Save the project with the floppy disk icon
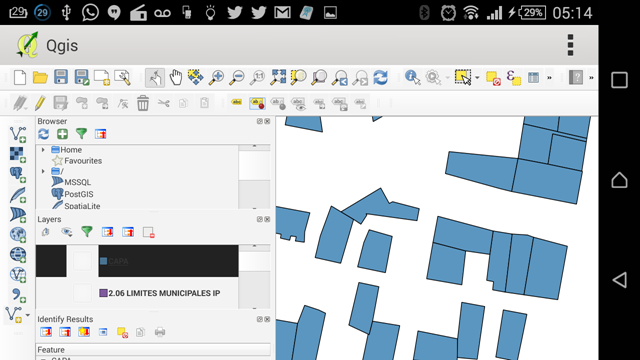 pos(61,78)
